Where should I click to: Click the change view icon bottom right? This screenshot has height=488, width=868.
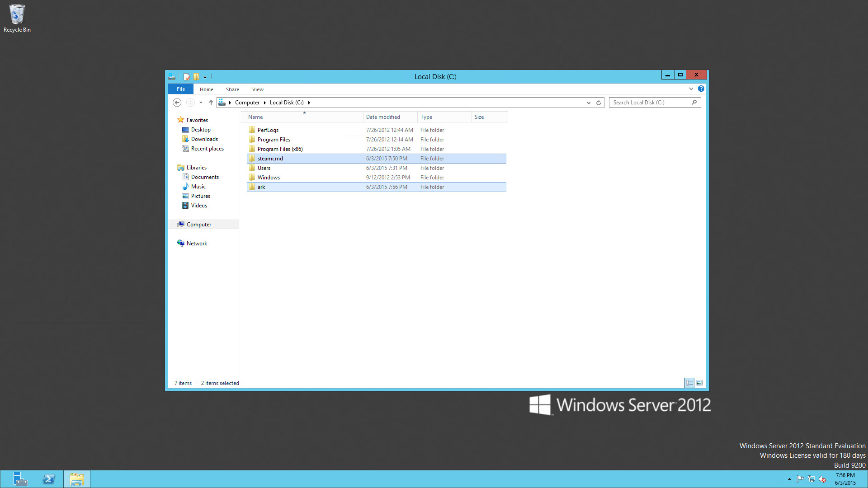[699, 382]
